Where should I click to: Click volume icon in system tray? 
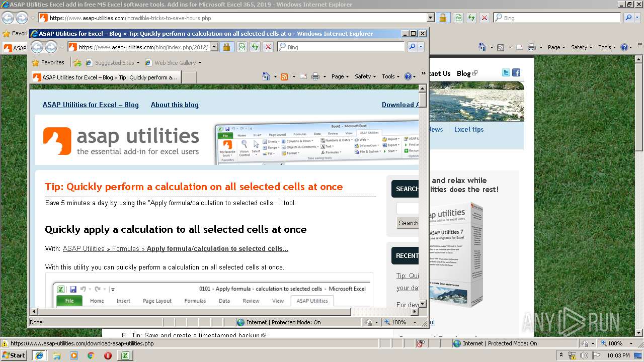click(x=584, y=355)
